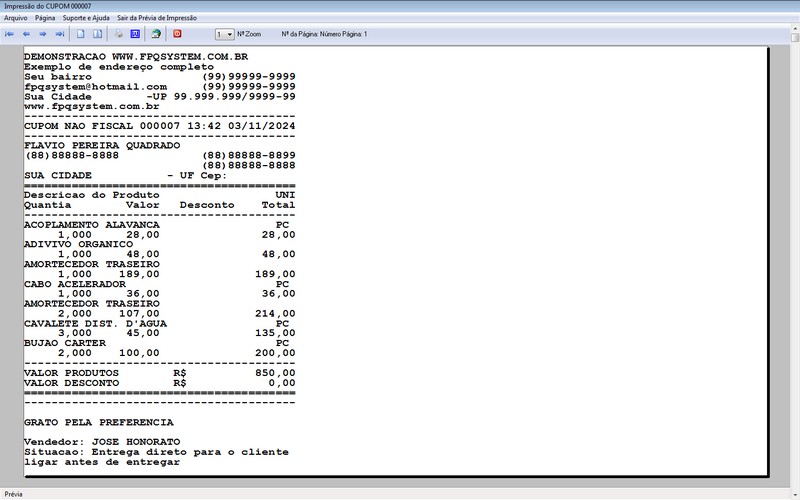Click total 214,00 value
The width and height of the screenshot is (800, 500).
pyautogui.click(x=276, y=314)
